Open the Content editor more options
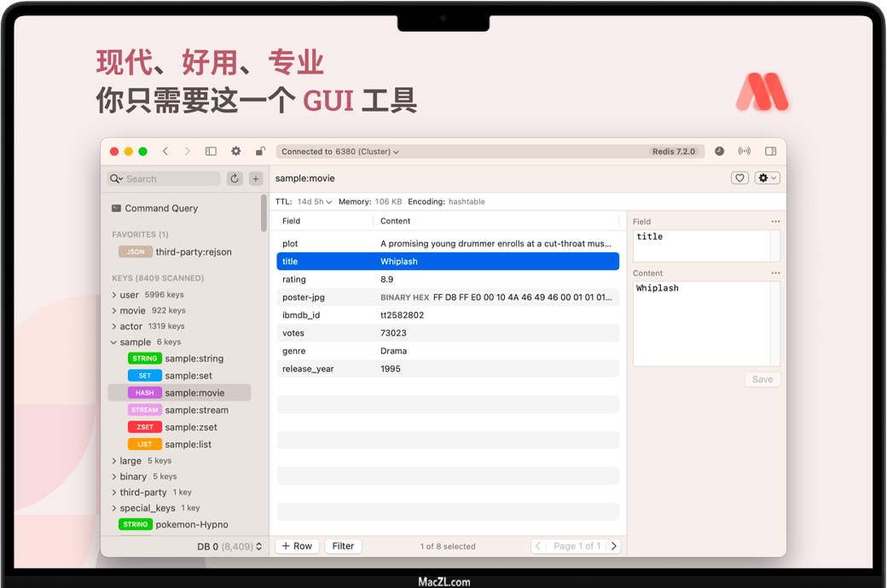Viewport: 887px width, 588px height. click(775, 273)
